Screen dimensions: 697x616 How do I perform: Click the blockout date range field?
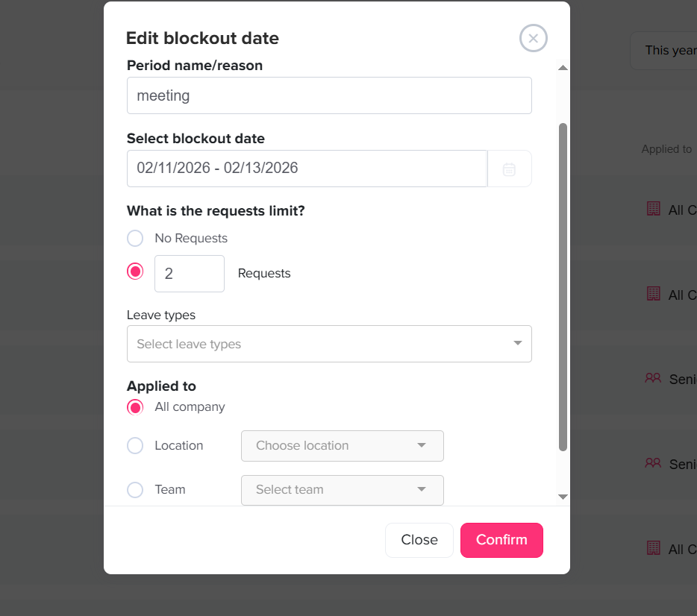(307, 169)
